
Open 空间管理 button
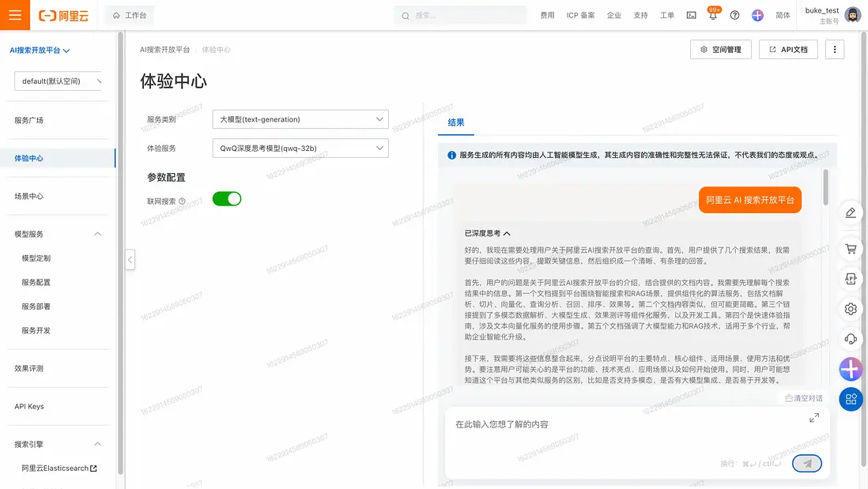pos(721,49)
